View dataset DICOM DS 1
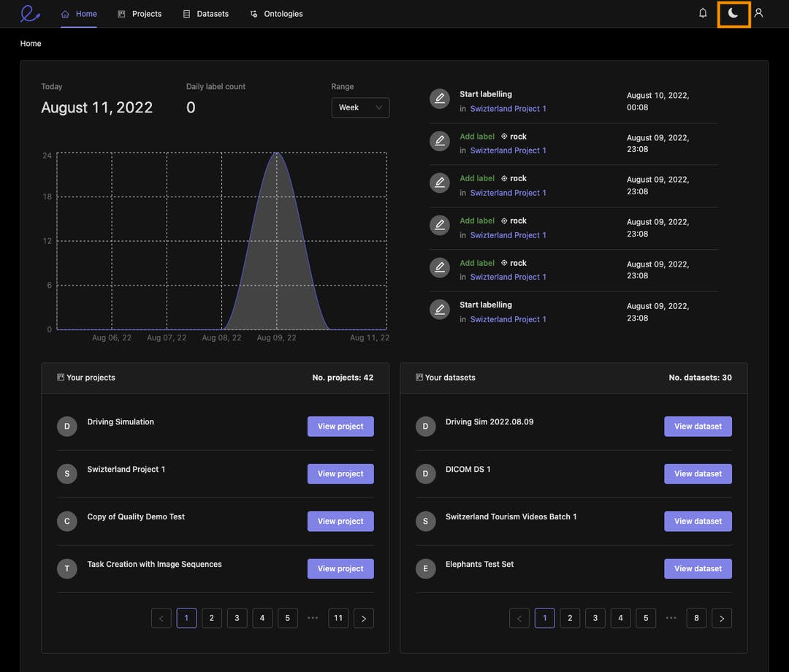The height and width of the screenshot is (672, 789). pos(698,474)
